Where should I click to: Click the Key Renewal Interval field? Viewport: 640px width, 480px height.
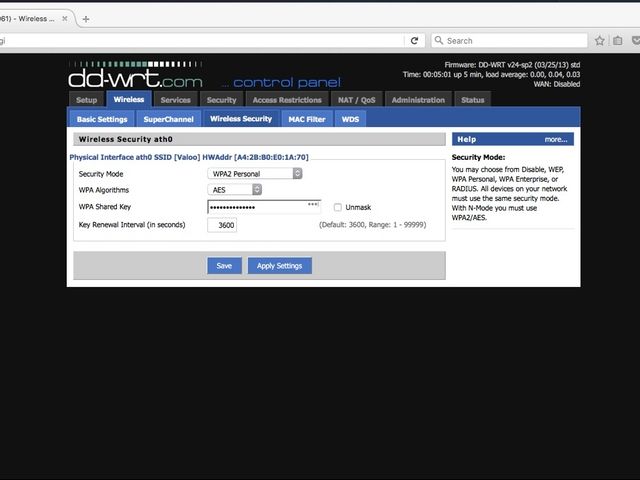(222, 225)
